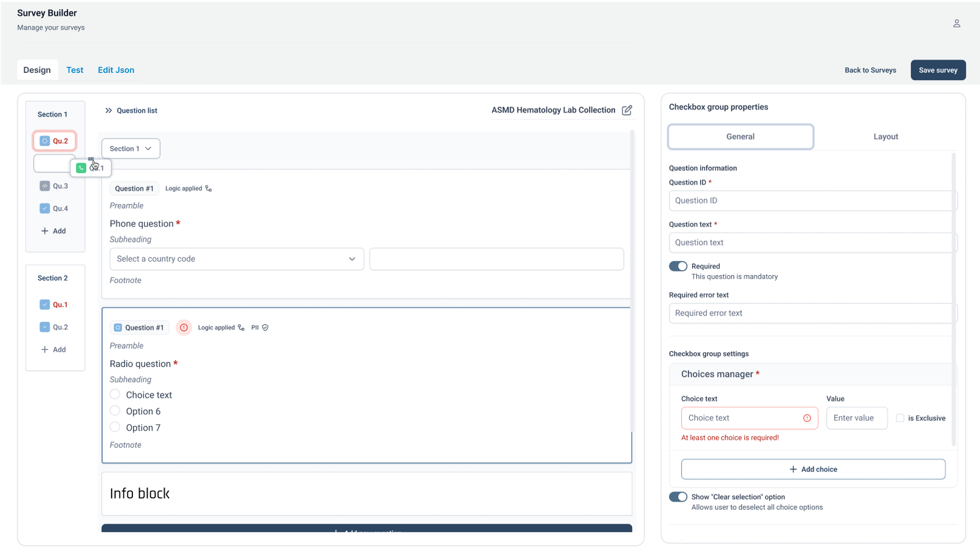Switch to the Design tab
This screenshot has height=560, width=980.
click(x=37, y=70)
